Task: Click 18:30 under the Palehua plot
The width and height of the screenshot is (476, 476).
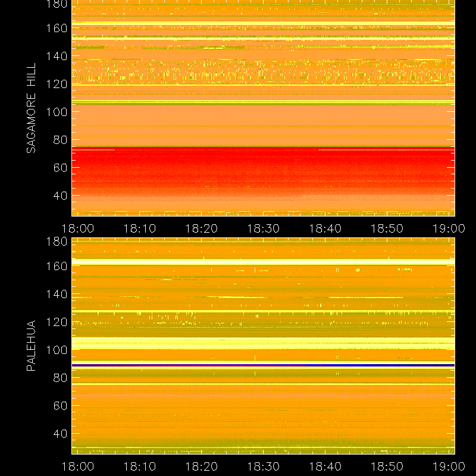Action: [x=263, y=466]
